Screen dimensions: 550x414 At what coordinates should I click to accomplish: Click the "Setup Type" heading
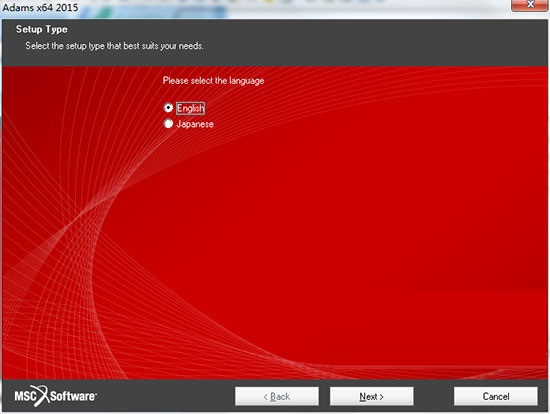[x=42, y=29]
